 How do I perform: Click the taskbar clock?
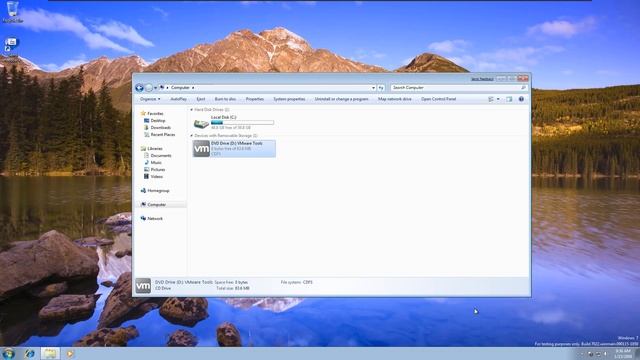pos(623,353)
